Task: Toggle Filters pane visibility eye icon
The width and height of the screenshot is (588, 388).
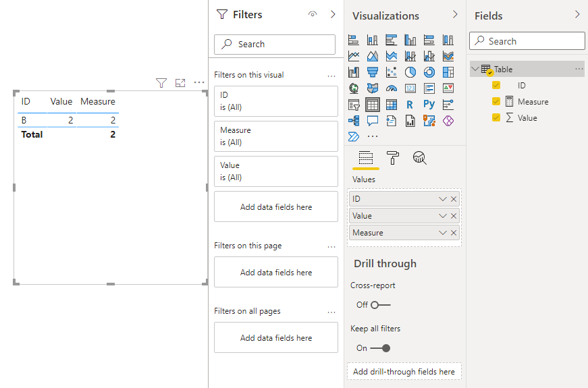Action: coord(313,14)
